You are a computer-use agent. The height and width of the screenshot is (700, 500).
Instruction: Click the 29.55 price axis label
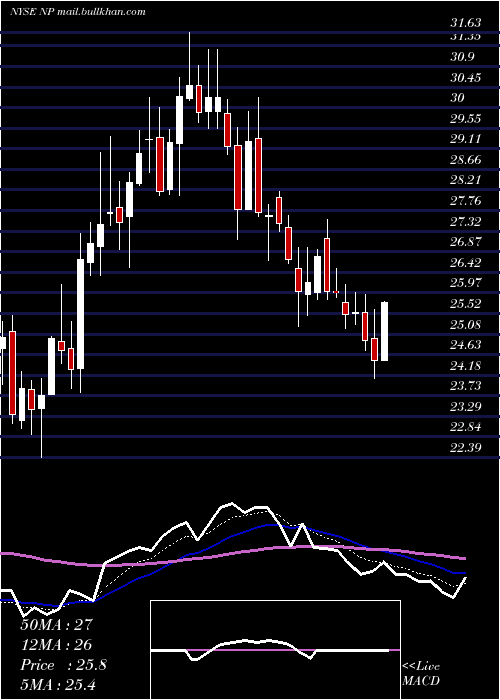tap(466, 118)
